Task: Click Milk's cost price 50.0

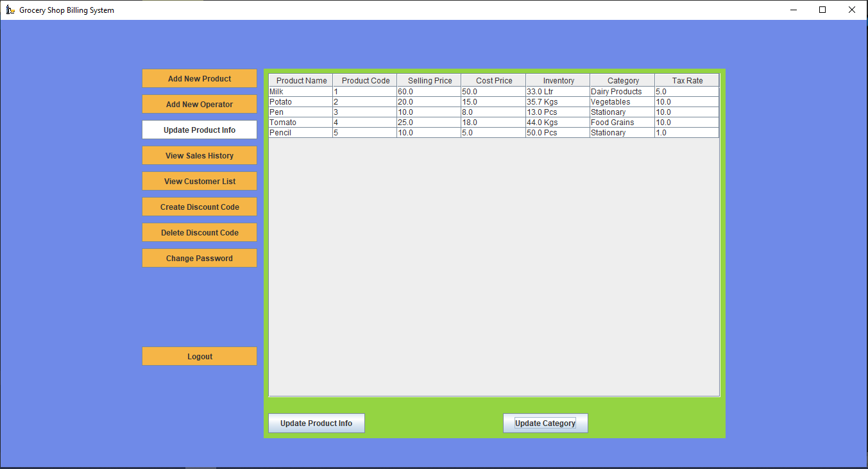Action: tap(493, 92)
